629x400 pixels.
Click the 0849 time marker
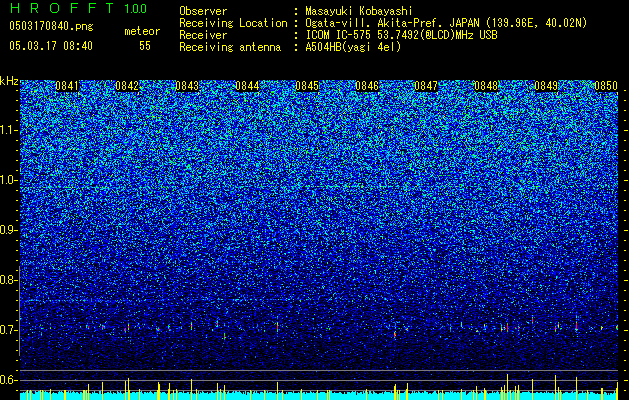[546, 86]
